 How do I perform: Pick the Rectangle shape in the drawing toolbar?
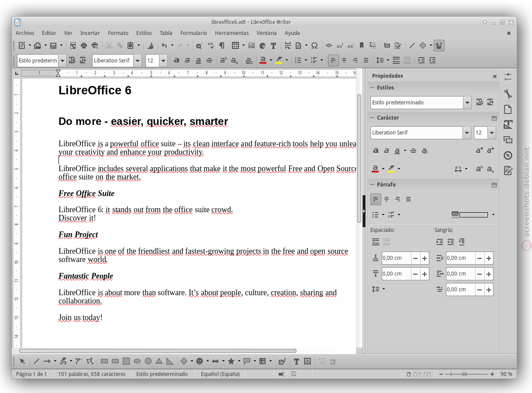coord(104,361)
